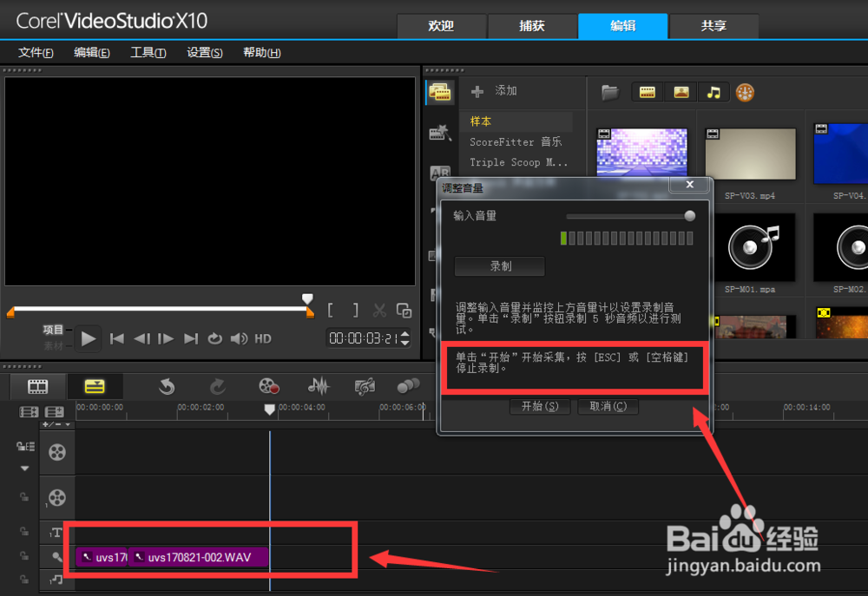Screen dimensions: 868x596
Task: Play the project preview
Action: [x=88, y=338]
